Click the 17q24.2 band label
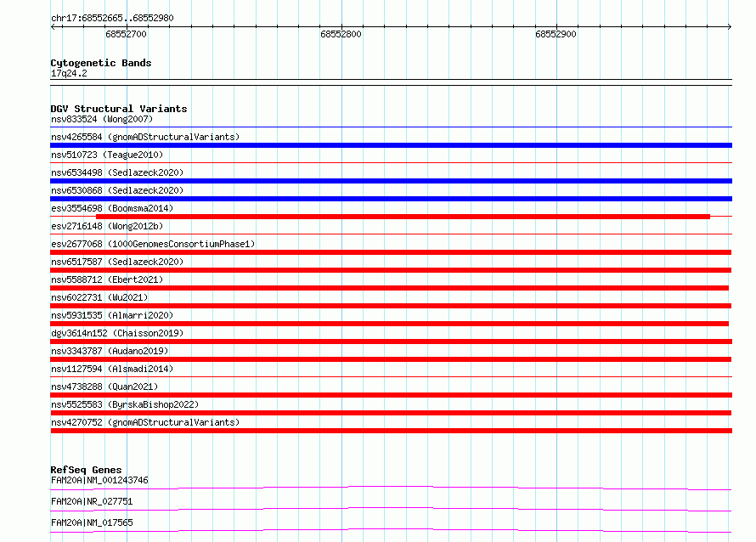Viewport: 756px width, 542px height. 69,73
